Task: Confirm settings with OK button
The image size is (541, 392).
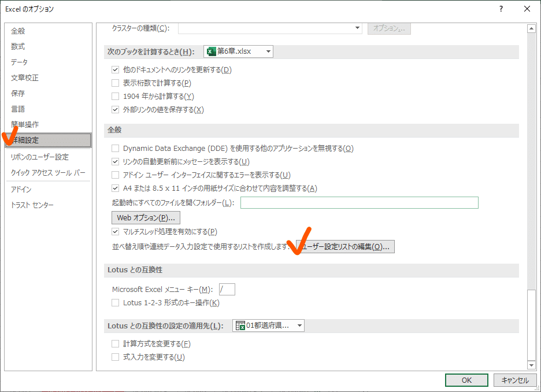Action: [x=466, y=380]
